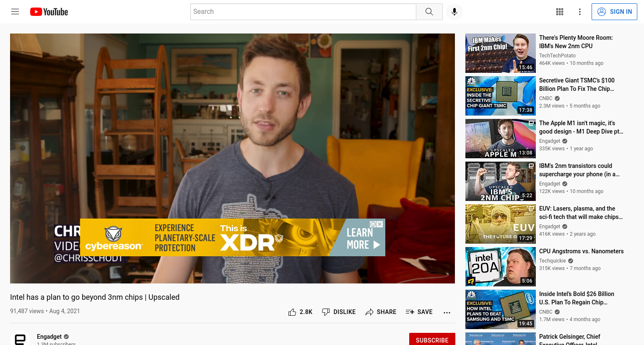Open the hamburger guide menu
Screen dimensions: 644x345
(15, 12)
